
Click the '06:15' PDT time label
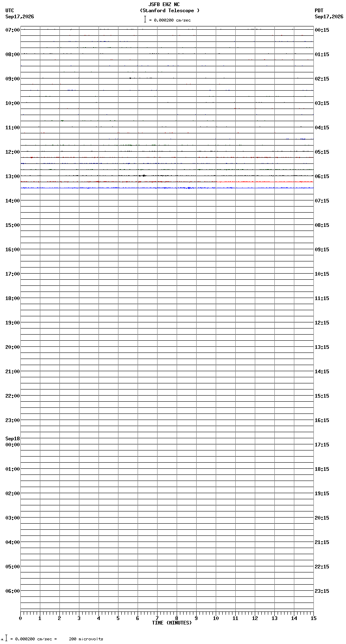pyautogui.click(x=322, y=176)
